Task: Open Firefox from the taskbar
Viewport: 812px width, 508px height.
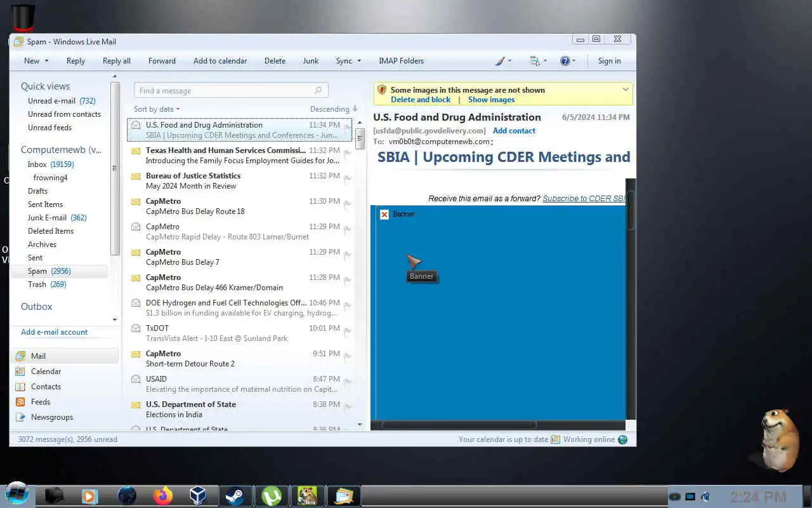Action: pyautogui.click(x=163, y=495)
